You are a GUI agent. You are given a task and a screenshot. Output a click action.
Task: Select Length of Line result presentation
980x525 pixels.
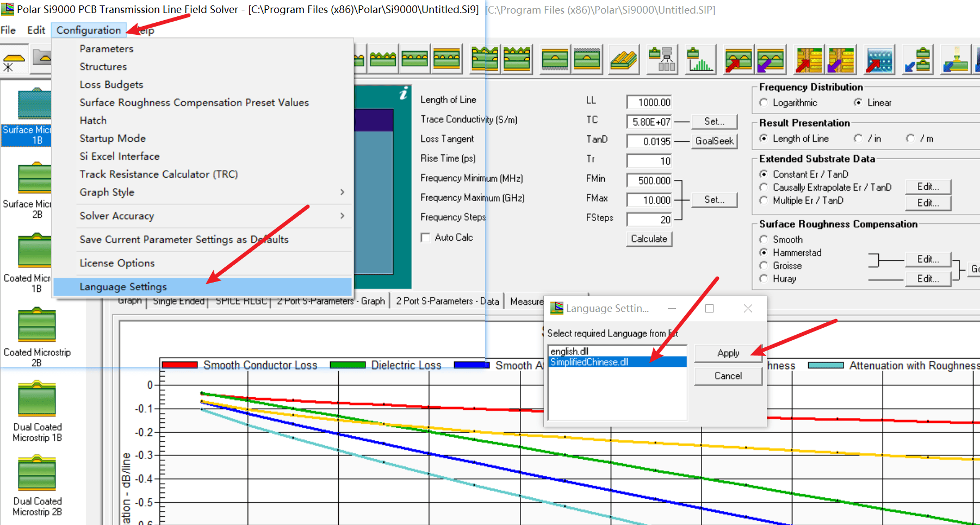click(x=764, y=139)
